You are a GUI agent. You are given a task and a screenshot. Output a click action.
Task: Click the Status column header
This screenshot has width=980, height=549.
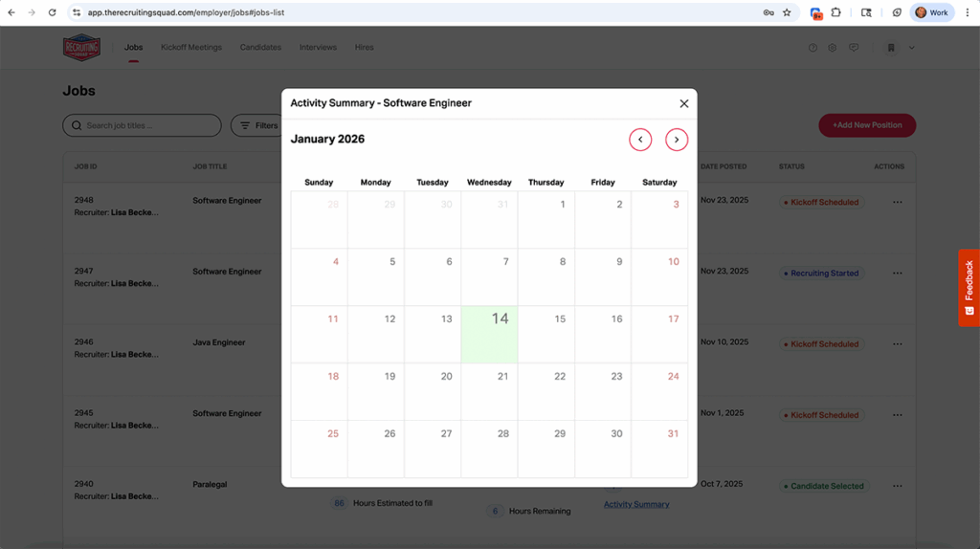pyautogui.click(x=791, y=166)
